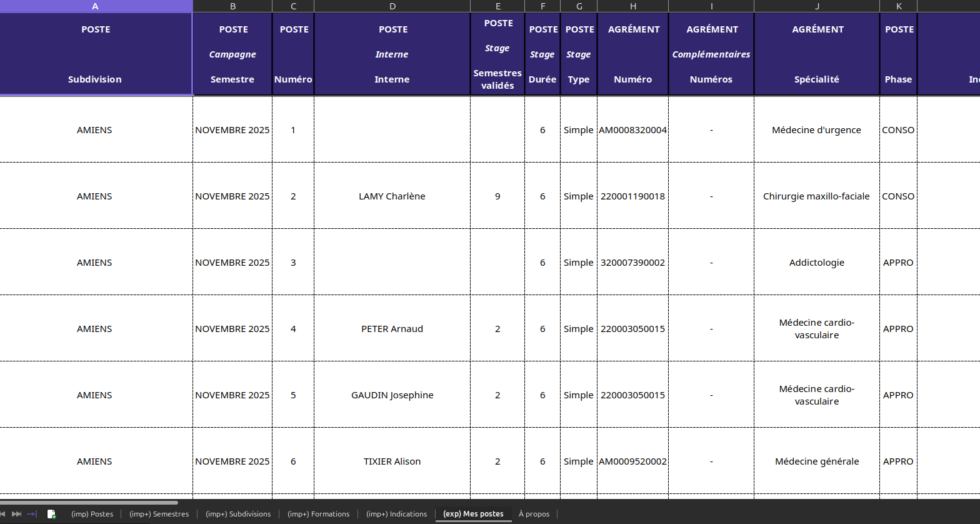
Task: Open the À propos sheet tab
Action: (x=534, y=514)
